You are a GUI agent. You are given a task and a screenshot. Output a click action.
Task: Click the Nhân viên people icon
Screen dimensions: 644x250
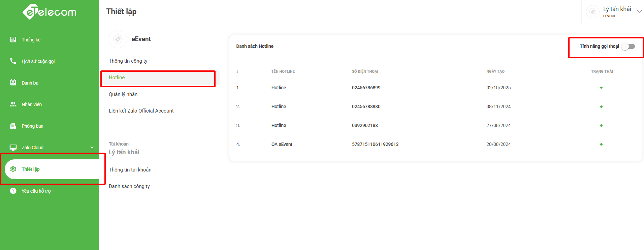(13, 104)
